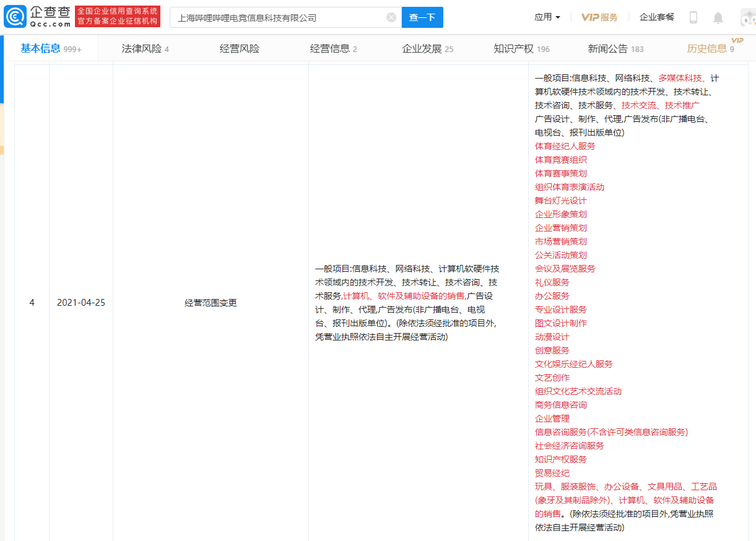This screenshot has height=541, width=756.
Task: Click the 查一下 search button
Action: [422, 17]
